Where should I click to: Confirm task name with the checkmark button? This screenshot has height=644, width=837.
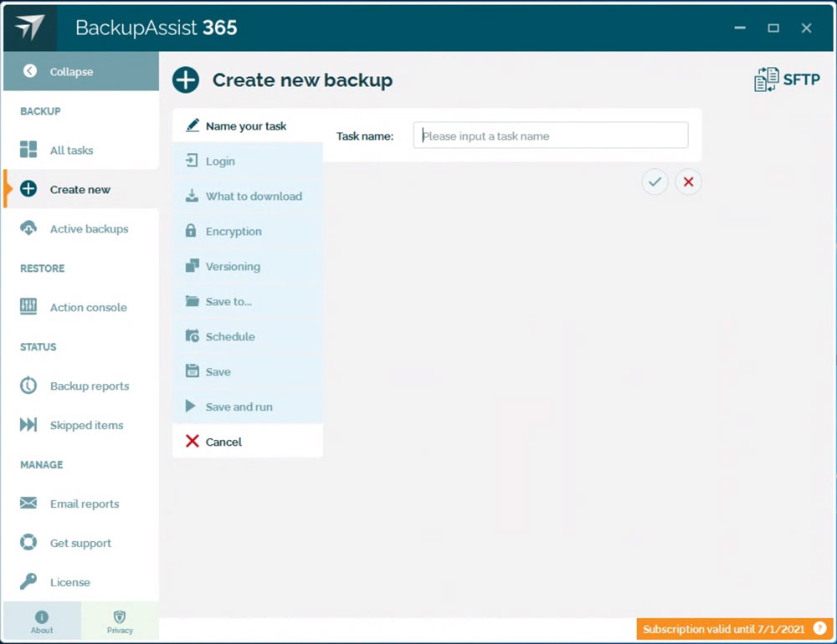tap(655, 182)
